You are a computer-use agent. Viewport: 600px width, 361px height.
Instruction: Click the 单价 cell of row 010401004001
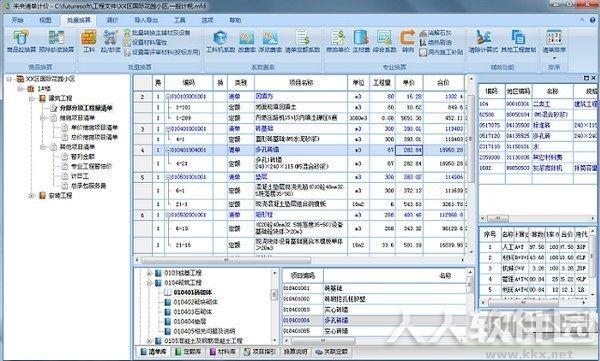(x=409, y=150)
